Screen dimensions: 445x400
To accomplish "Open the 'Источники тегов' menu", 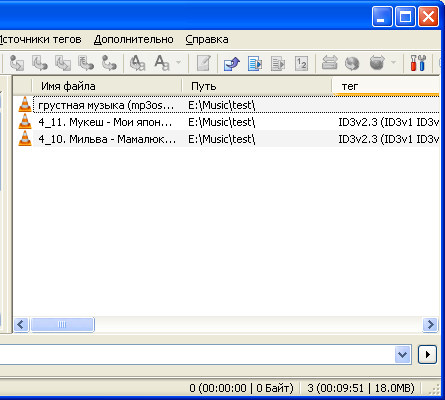I will [40, 39].
